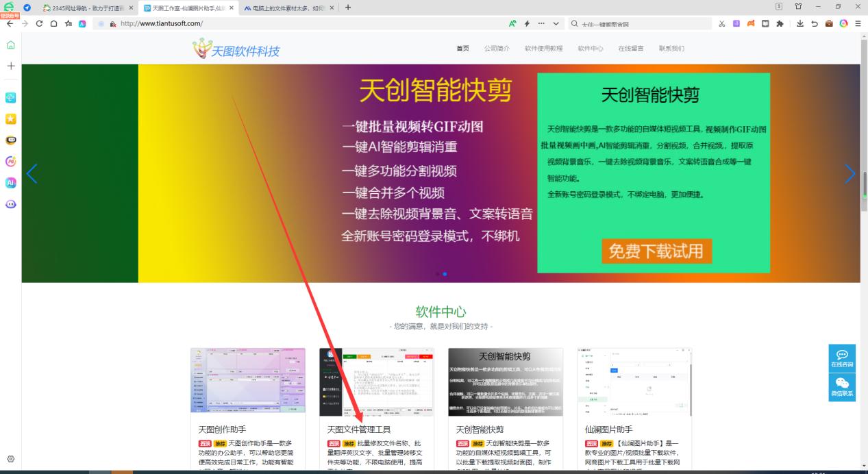Open the 公司简介 navigation menu item
This screenshot has width=868, height=474.
click(x=497, y=49)
